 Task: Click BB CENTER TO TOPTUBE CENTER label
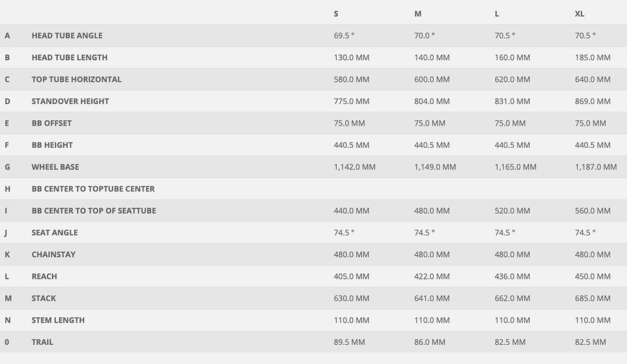93,189
